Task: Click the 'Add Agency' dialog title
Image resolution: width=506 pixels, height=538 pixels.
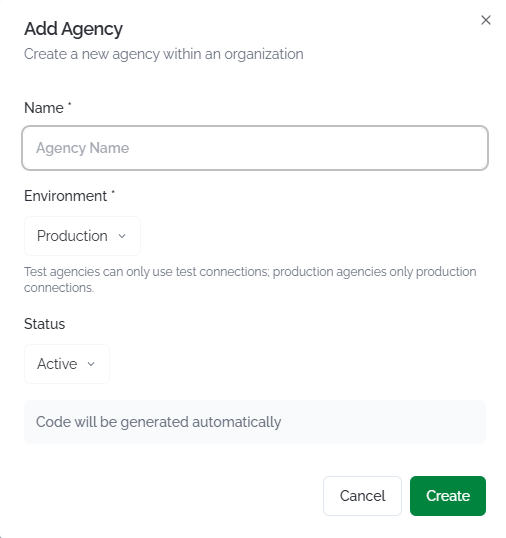Action: pyautogui.click(x=73, y=29)
